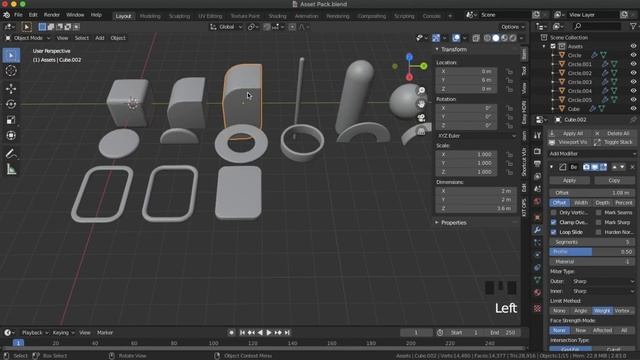Remove the Bevel modifier with X
This screenshot has width=640, height=360.
coord(632,167)
